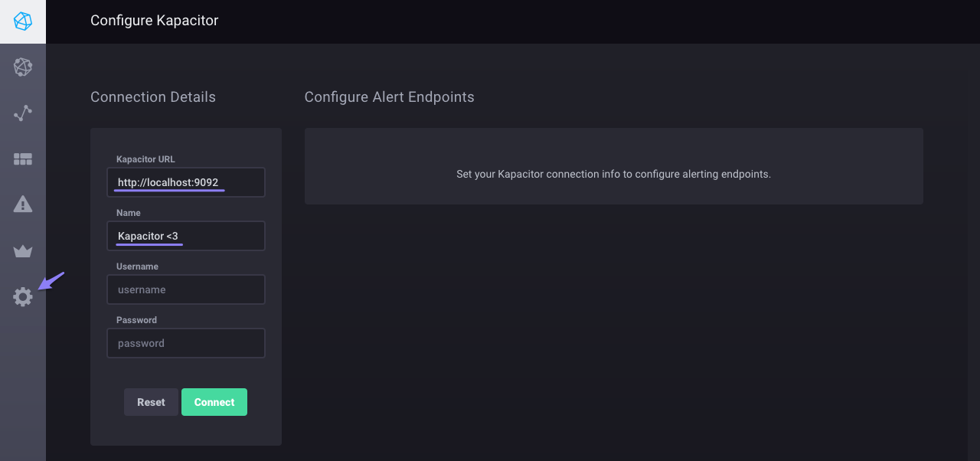
Task: Open the Host List sphere icon
Action: coord(23,67)
